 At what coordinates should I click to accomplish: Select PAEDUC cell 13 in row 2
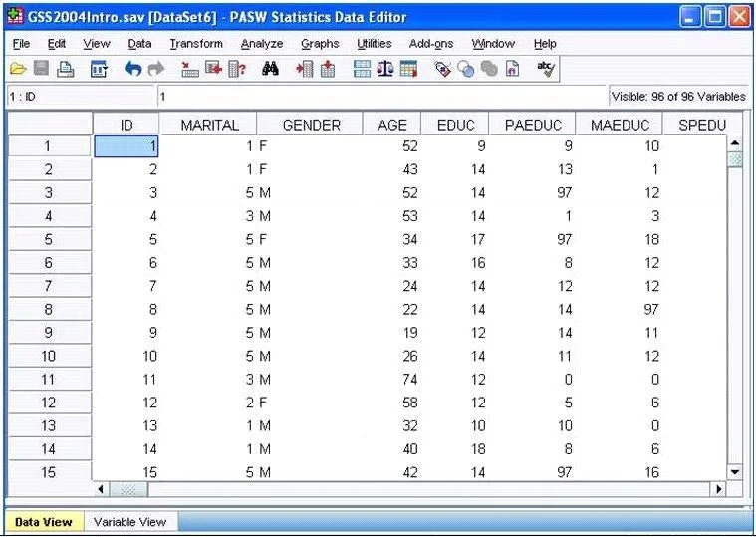[533, 169]
